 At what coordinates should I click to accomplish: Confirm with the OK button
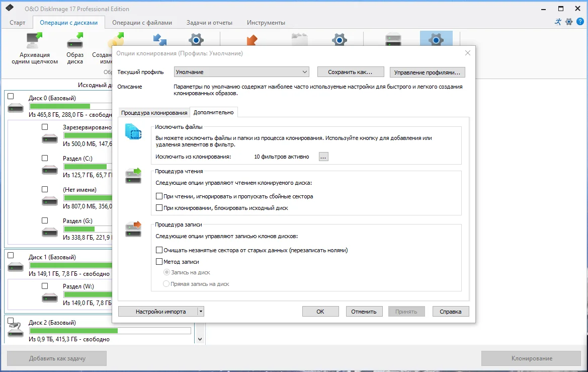point(320,311)
